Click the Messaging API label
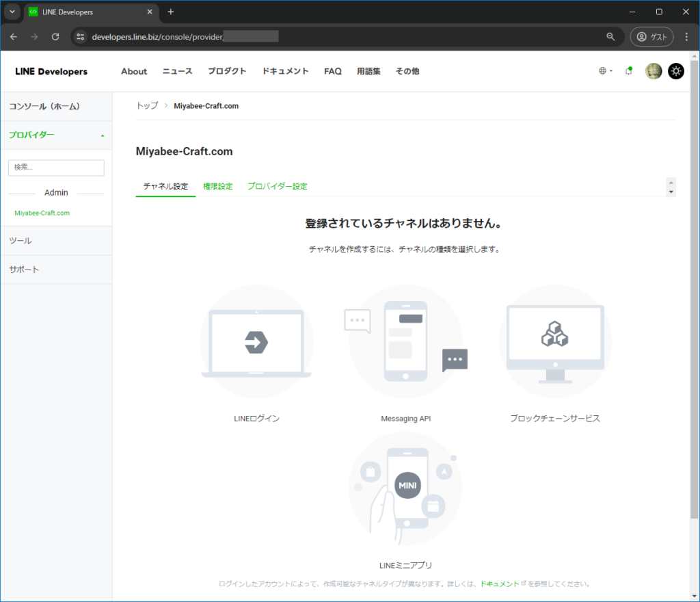The image size is (700, 602). tap(406, 419)
